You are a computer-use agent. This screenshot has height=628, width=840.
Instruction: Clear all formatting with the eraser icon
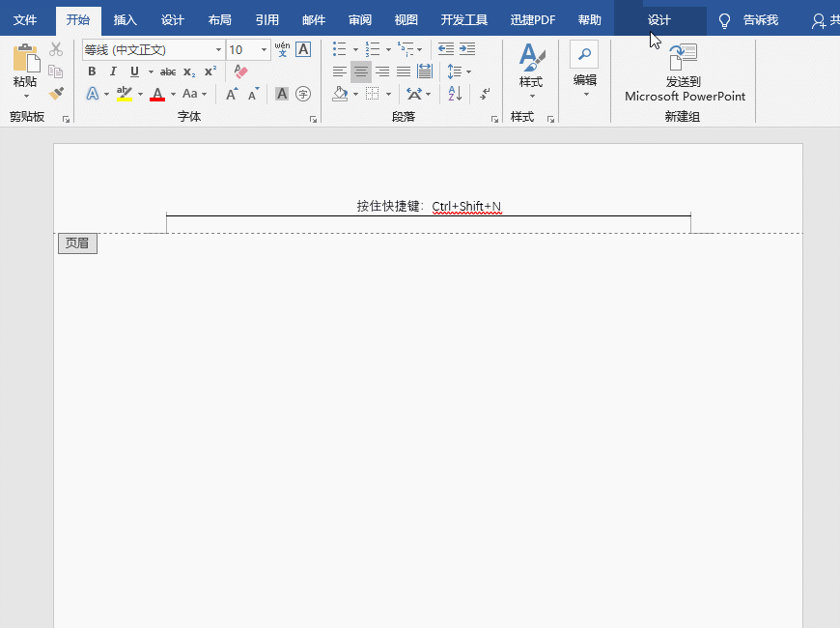point(240,71)
